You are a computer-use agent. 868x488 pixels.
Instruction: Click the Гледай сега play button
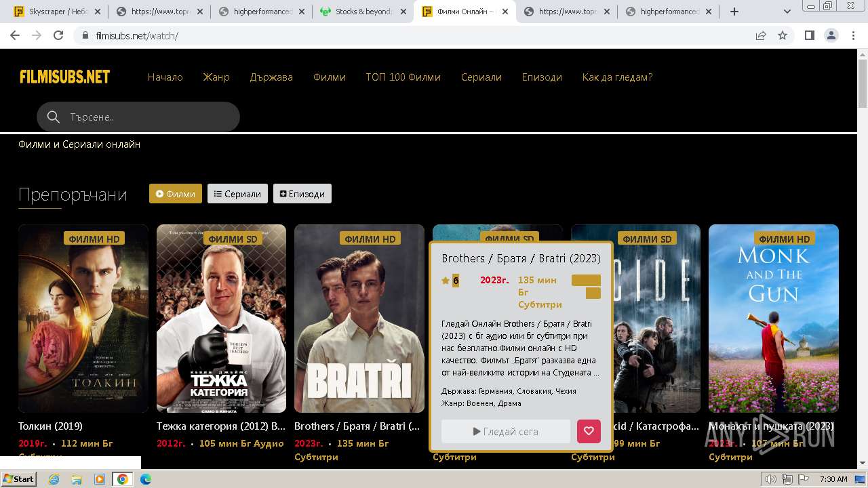(506, 431)
